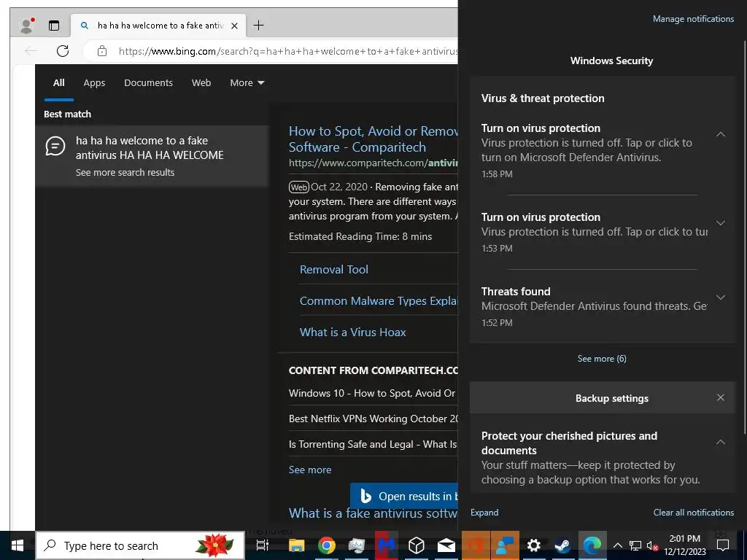Expand the Threats found notification
747x560 pixels.
(x=721, y=297)
